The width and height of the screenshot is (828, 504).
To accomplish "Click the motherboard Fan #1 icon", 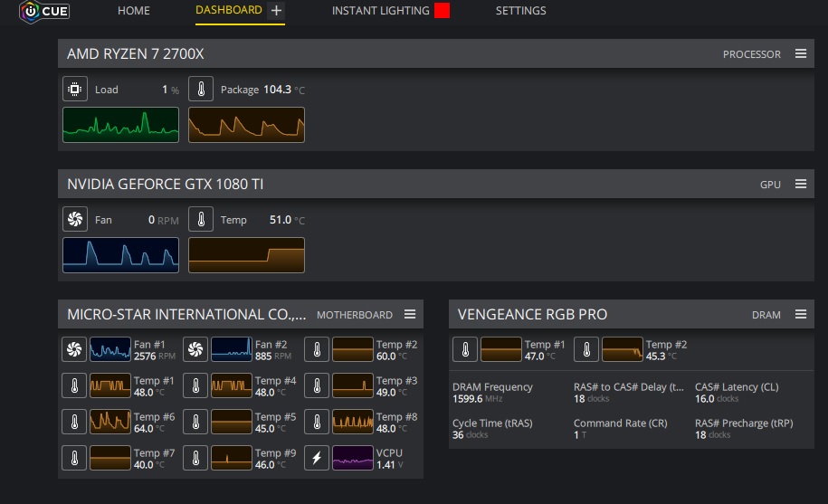I will (x=73, y=350).
